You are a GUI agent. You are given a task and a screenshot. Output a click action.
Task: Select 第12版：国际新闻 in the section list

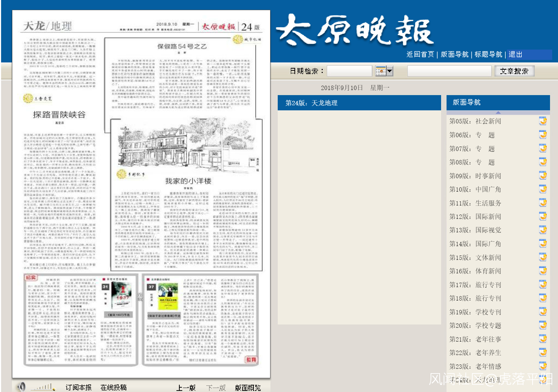click(x=475, y=216)
